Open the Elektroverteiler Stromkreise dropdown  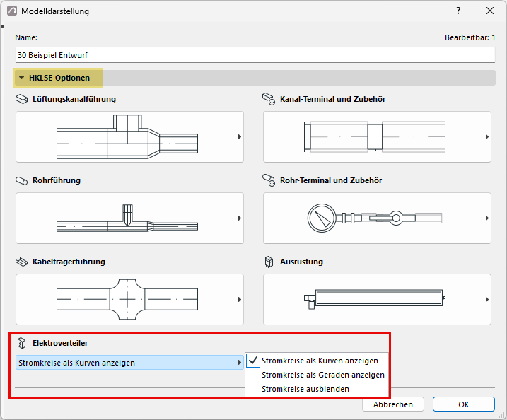pyautogui.click(x=129, y=363)
